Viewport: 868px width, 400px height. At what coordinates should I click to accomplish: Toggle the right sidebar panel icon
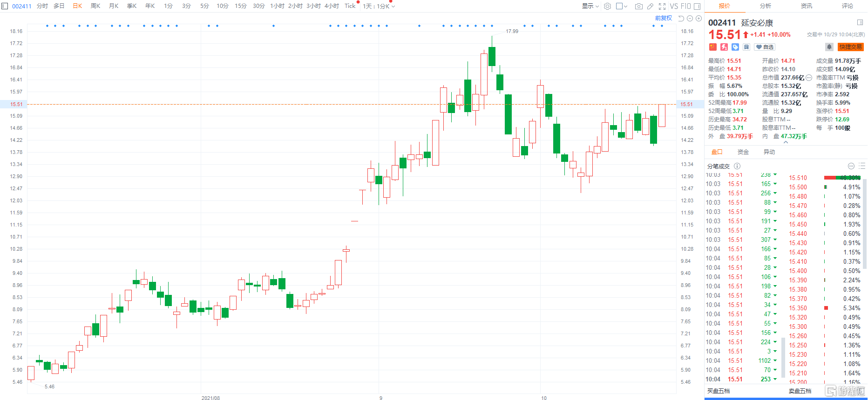[697, 6]
